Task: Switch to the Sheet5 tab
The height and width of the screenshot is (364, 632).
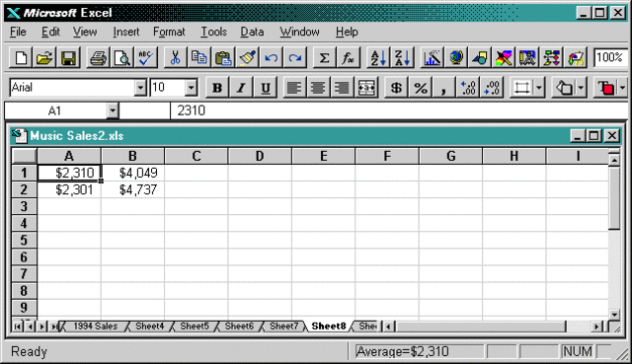Action: (195, 327)
